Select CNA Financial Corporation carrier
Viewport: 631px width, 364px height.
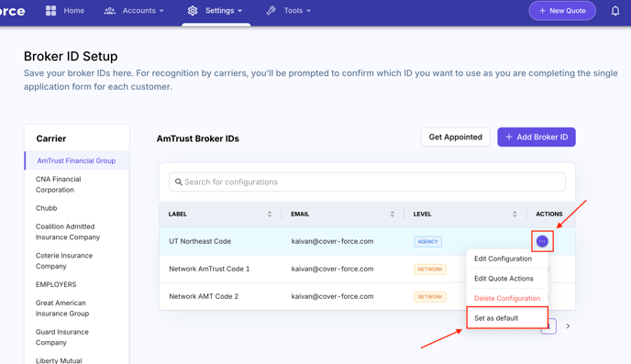click(59, 184)
